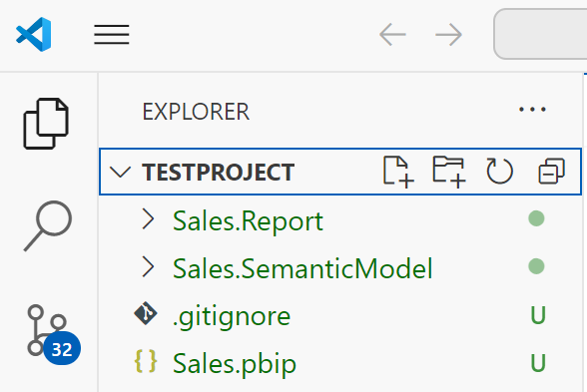Open Source Control with 32 changes badge
Image resolution: width=587 pixels, height=392 pixels.
(54, 335)
